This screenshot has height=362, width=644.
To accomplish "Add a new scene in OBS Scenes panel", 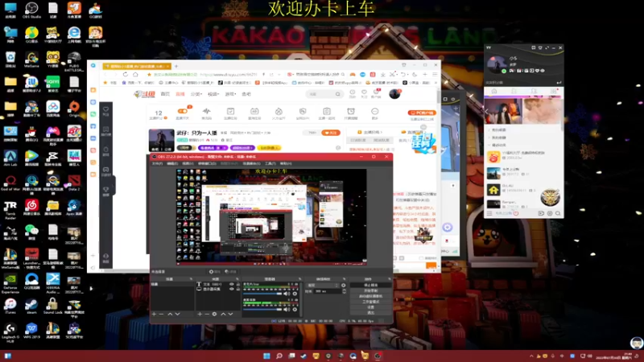I will pos(154,314).
